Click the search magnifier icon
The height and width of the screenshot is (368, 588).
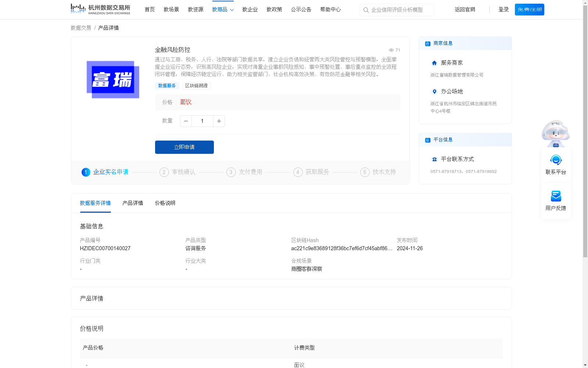[x=366, y=10]
